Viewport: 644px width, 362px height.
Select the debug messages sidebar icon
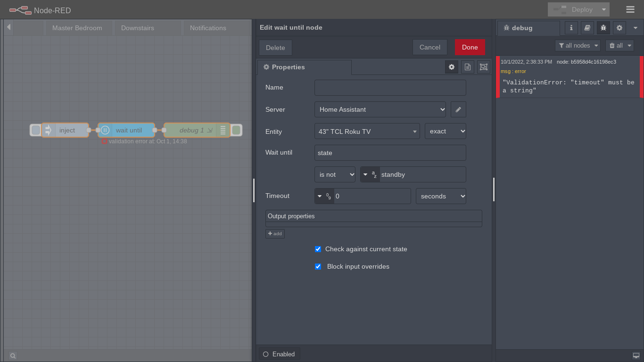point(603,28)
